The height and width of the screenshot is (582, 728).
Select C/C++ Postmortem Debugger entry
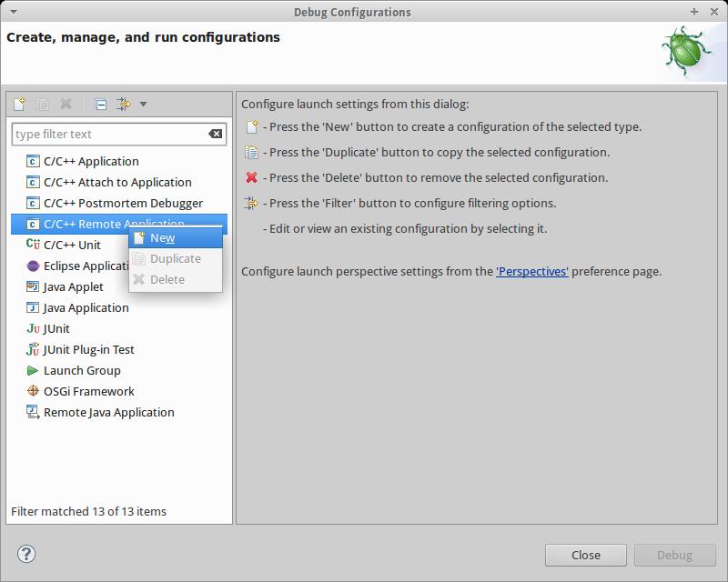(x=119, y=204)
